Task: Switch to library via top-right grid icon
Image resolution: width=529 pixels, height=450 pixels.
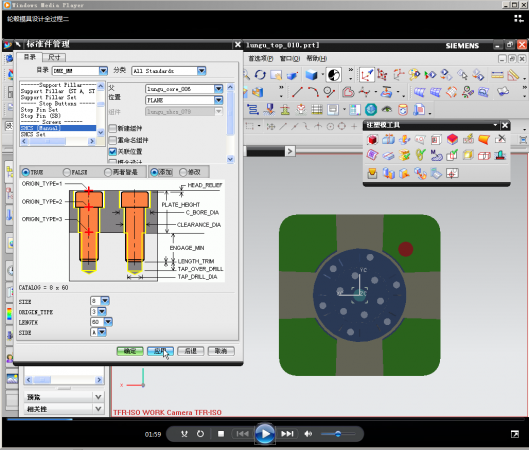Action: tap(519, 19)
